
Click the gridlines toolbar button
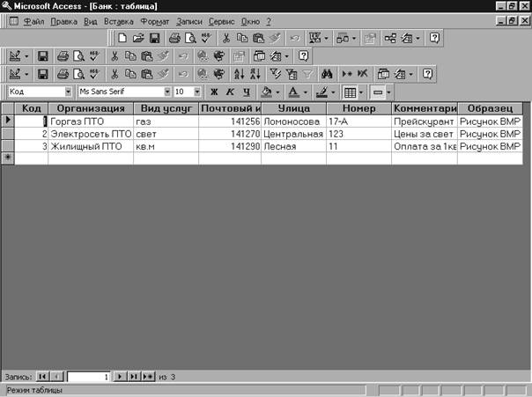click(x=350, y=92)
